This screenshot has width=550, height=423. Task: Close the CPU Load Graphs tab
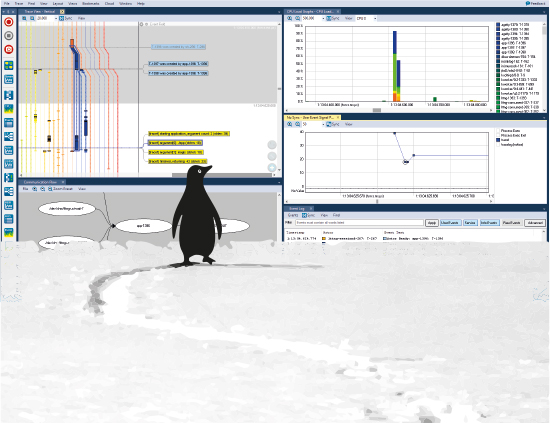[338, 12]
